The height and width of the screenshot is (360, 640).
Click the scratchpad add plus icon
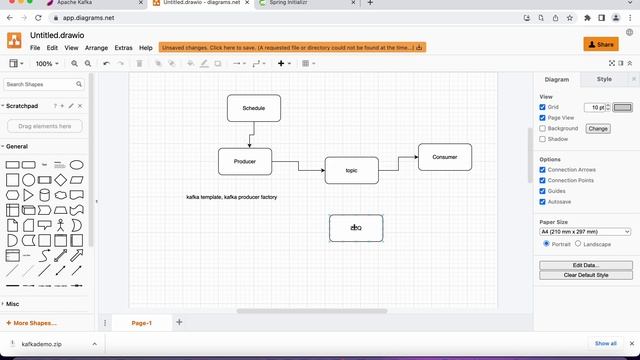coord(62,106)
